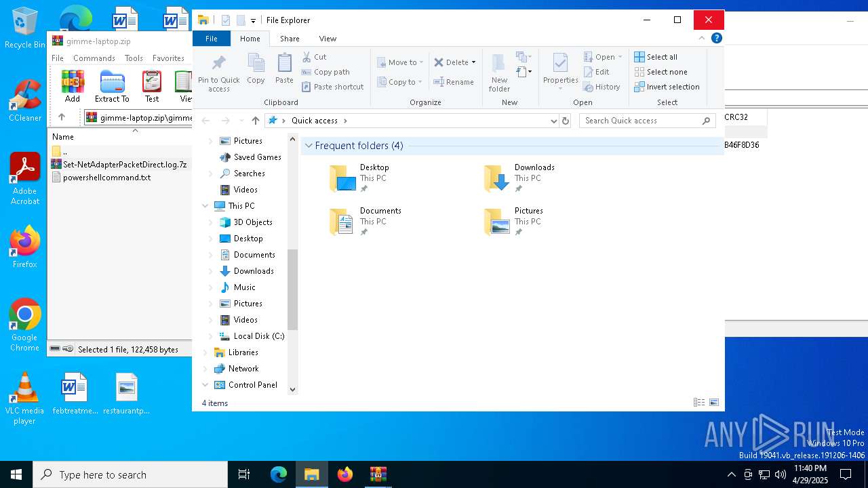Screen dimensions: 868x488
Task: Refresh the Quick access location
Action: (x=566, y=121)
